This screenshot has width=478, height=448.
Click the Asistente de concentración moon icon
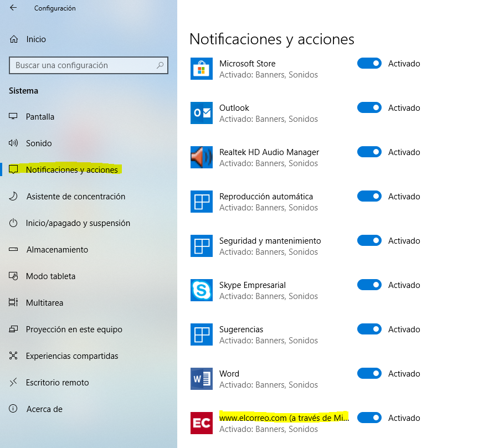click(13, 196)
